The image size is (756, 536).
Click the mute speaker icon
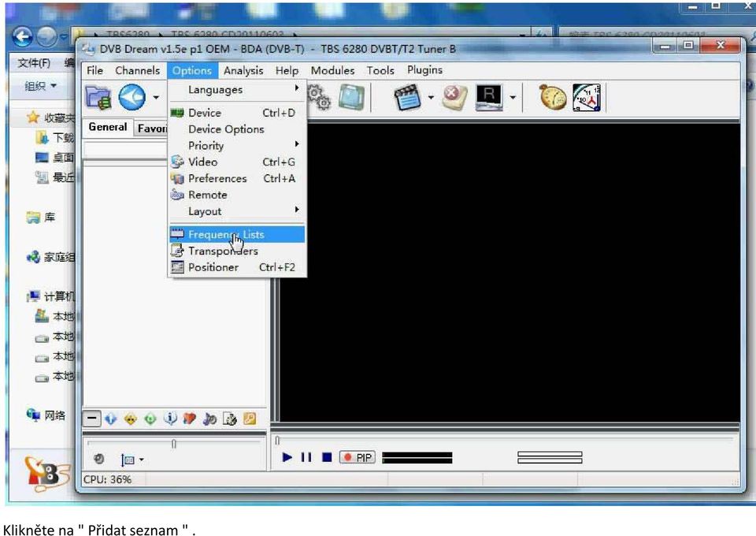[x=99, y=459]
